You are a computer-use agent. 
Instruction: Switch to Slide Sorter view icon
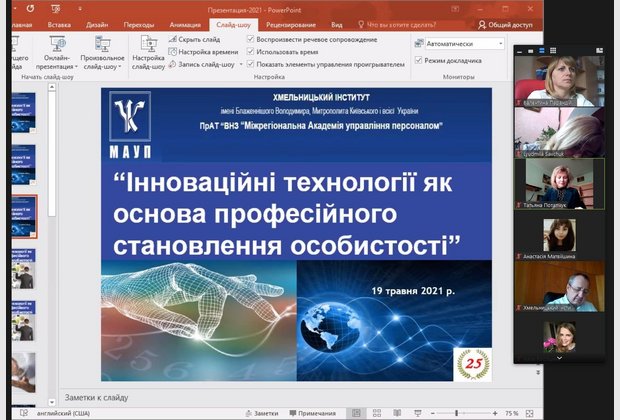pyautogui.click(x=377, y=413)
